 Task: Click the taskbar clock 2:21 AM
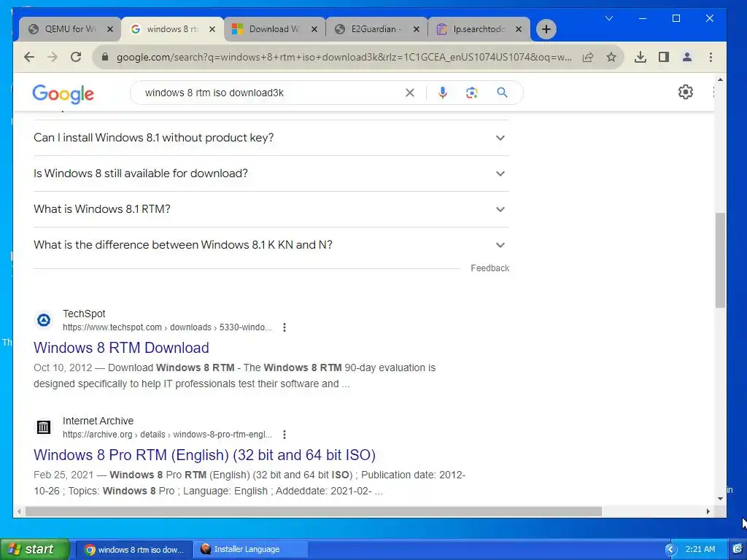click(x=700, y=549)
